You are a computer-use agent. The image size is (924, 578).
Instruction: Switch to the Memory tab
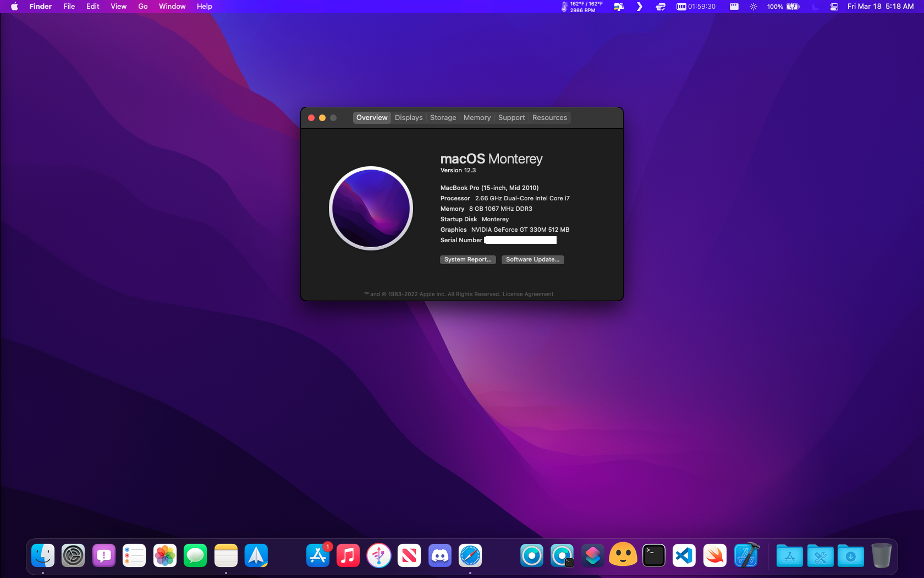[x=477, y=118]
